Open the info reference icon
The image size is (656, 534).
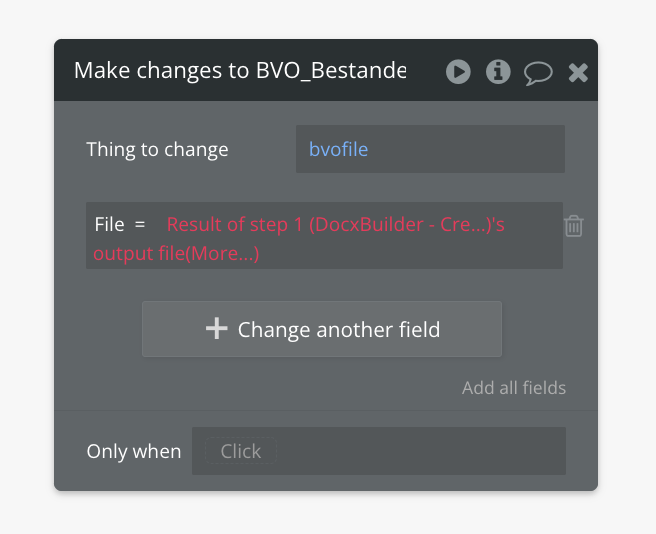point(498,72)
